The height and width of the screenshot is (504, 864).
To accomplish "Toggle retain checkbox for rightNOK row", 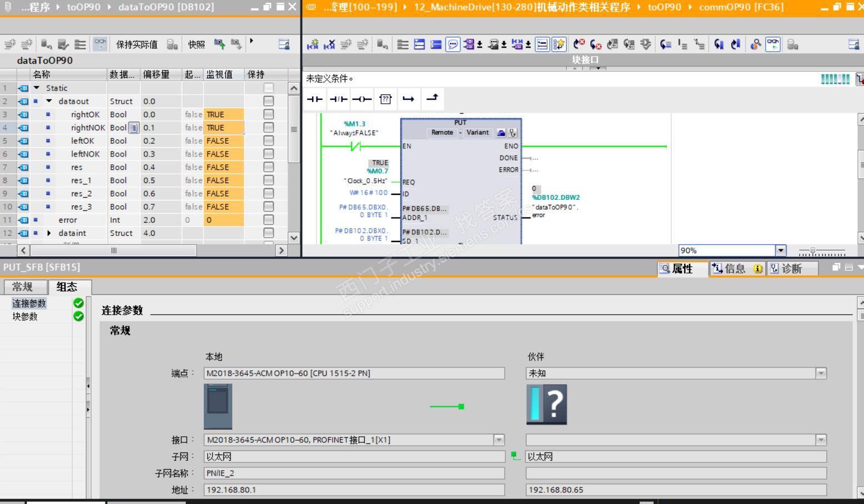I will point(268,128).
